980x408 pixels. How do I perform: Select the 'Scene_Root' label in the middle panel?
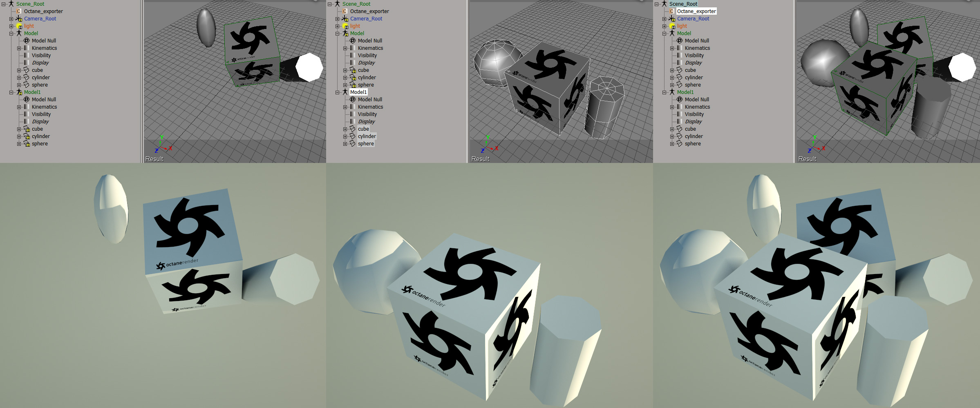(356, 4)
